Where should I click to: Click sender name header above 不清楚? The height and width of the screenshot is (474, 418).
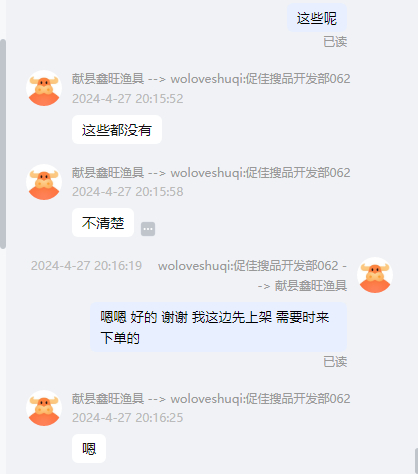click(211, 173)
